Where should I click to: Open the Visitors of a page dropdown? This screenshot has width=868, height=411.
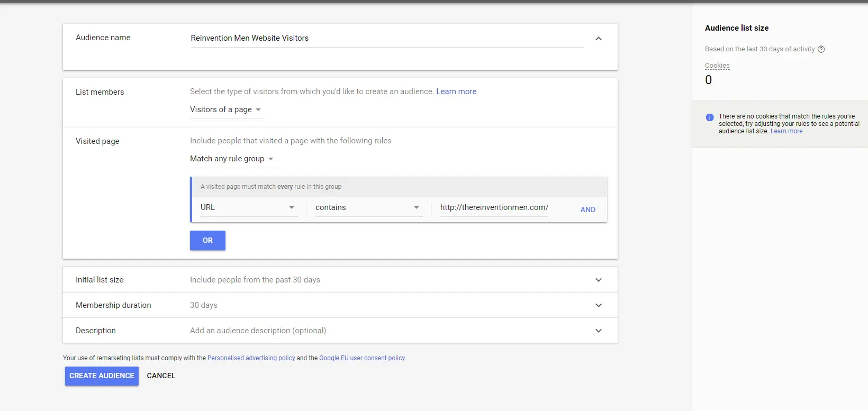click(x=226, y=109)
